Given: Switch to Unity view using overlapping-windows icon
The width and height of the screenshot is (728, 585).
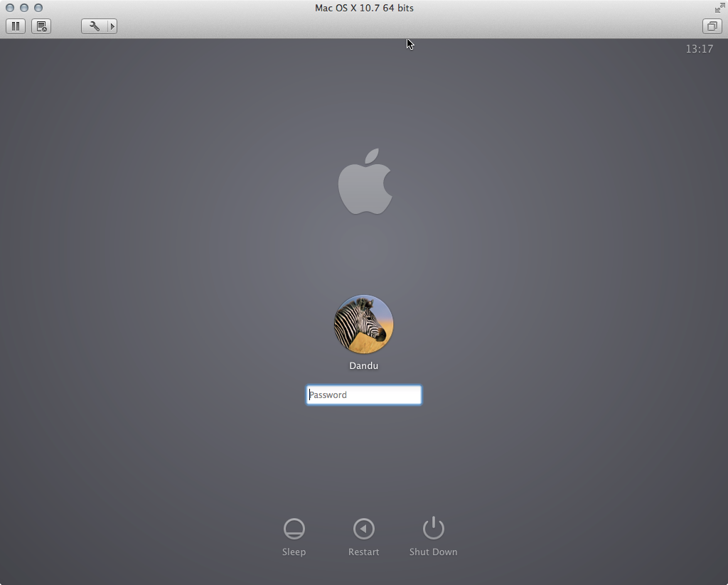Looking at the screenshot, I should pos(711,26).
